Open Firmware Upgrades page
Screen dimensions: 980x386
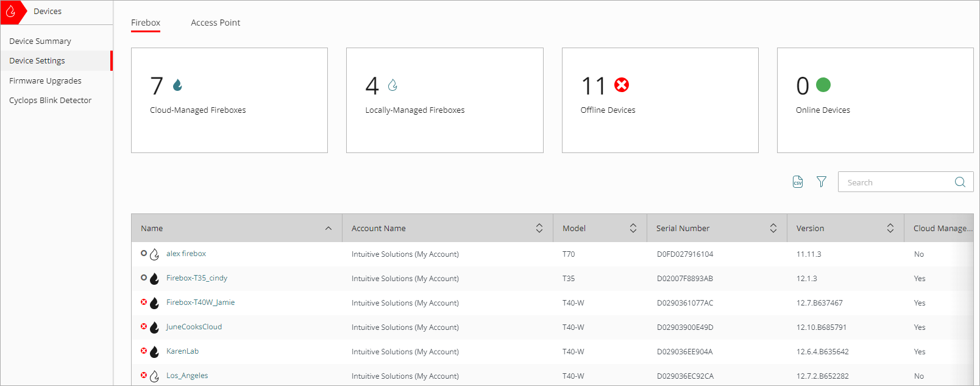tap(45, 80)
